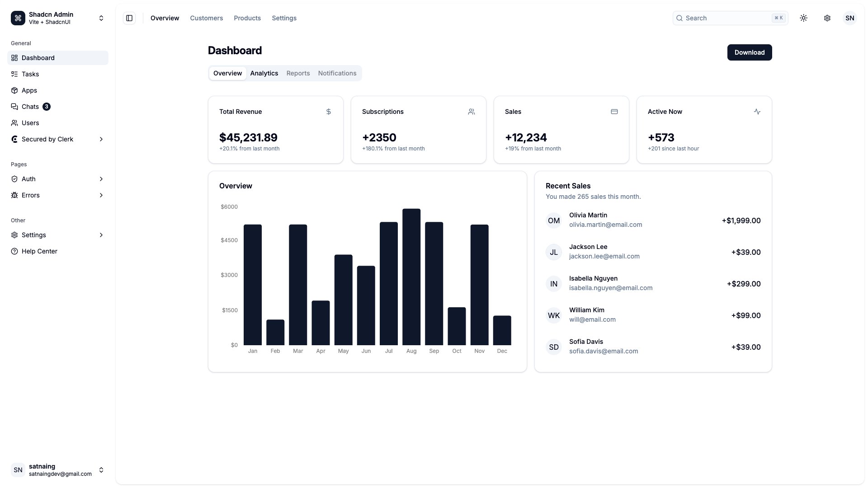
Task: Expand the Errors pages section
Action: (57, 195)
